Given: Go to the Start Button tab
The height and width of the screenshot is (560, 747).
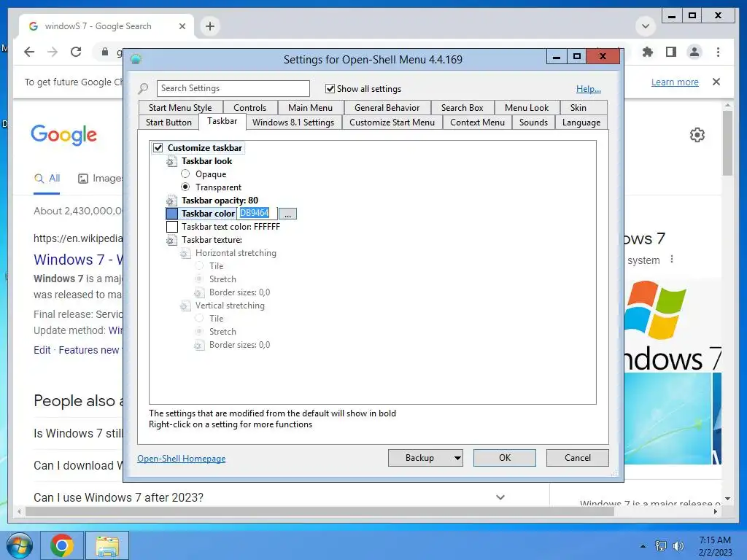Looking at the screenshot, I should click(169, 122).
